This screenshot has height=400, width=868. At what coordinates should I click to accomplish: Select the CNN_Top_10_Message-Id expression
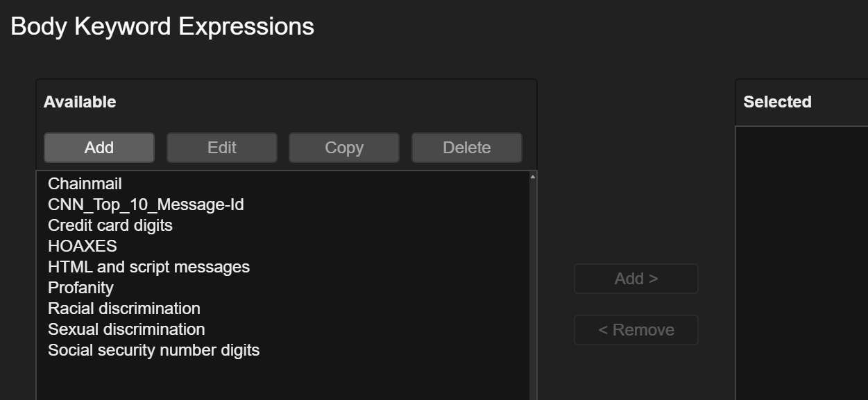coord(146,205)
